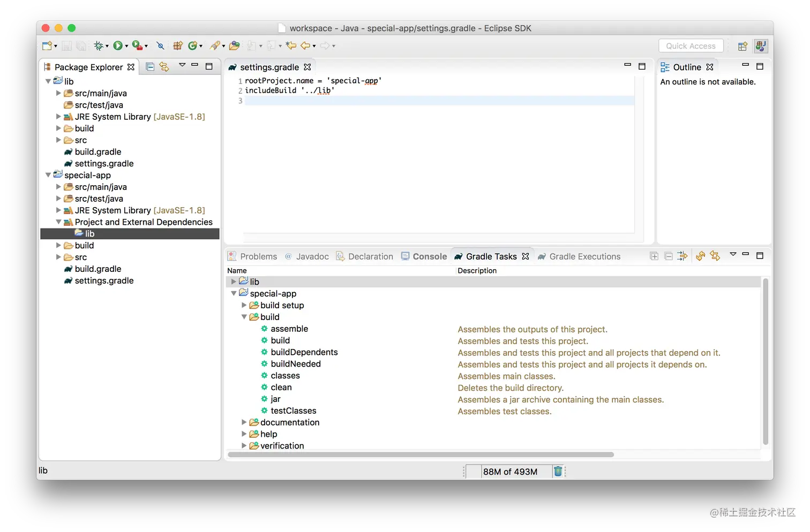Click the Quick Access search field
This screenshot has width=810, height=532.
pyautogui.click(x=691, y=46)
